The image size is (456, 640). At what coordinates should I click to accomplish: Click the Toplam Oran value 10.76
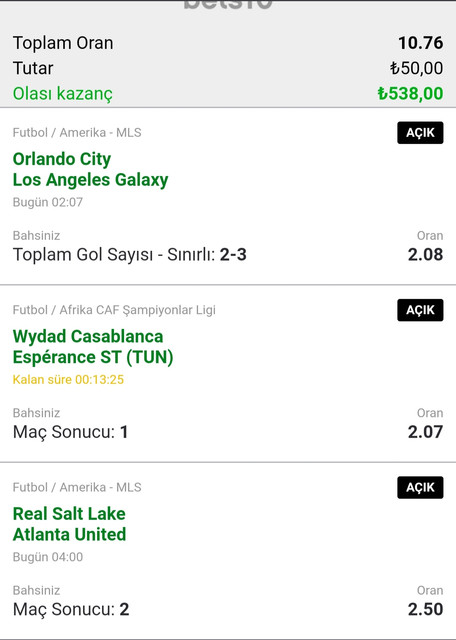(x=420, y=43)
